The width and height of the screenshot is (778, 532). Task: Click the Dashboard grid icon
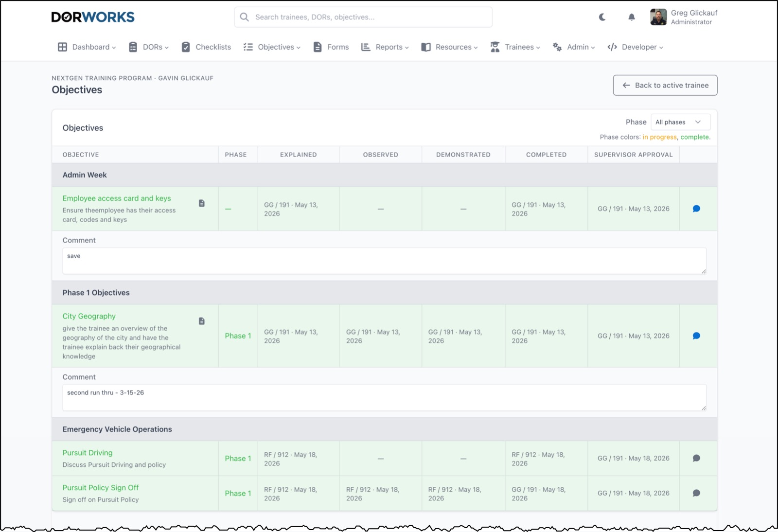[x=62, y=47]
